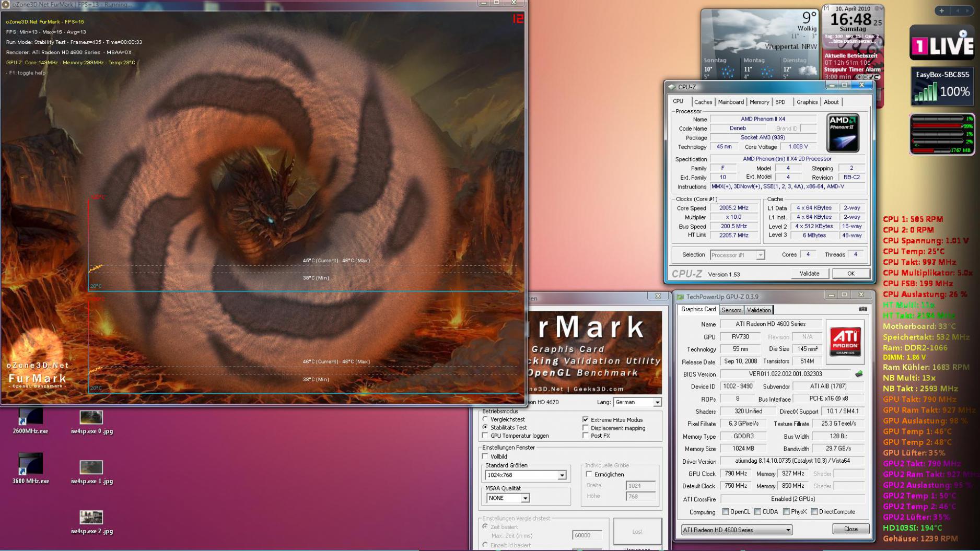980x551 pixels.
Task: Click the timer minus icon in clock gadget
Action: tap(865, 77)
